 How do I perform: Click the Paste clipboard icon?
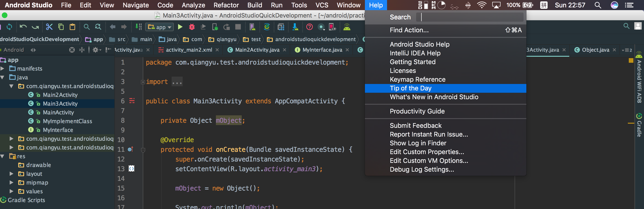72,27
